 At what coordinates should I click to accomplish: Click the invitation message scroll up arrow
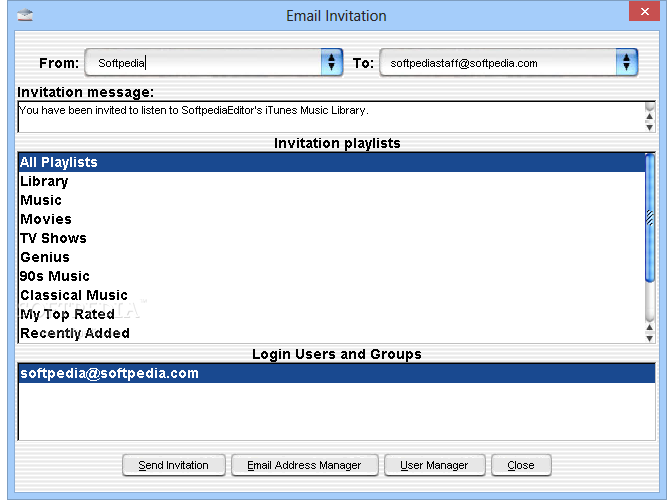650,116
